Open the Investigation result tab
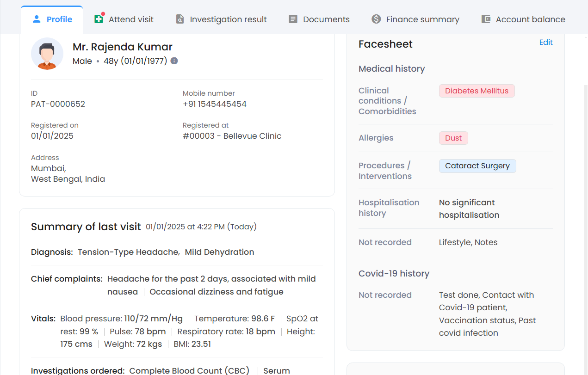This screenshot has width=588, height=375. coord(228,19)
